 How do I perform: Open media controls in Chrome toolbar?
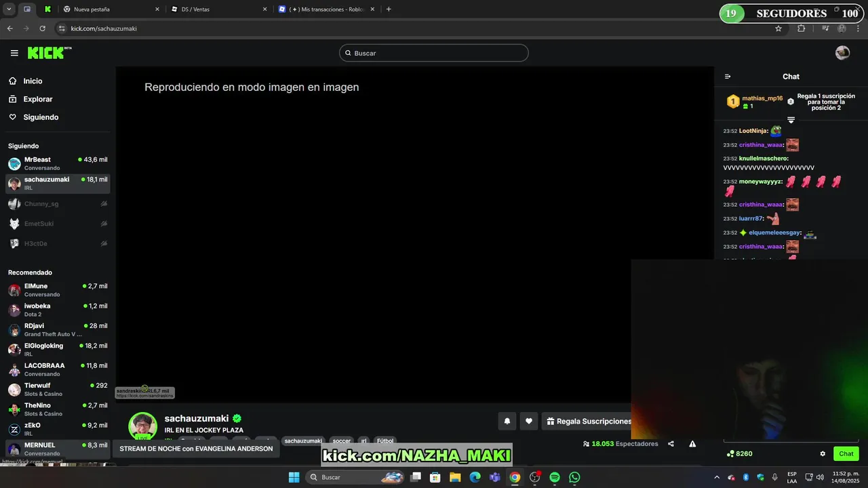coord(825,28)
